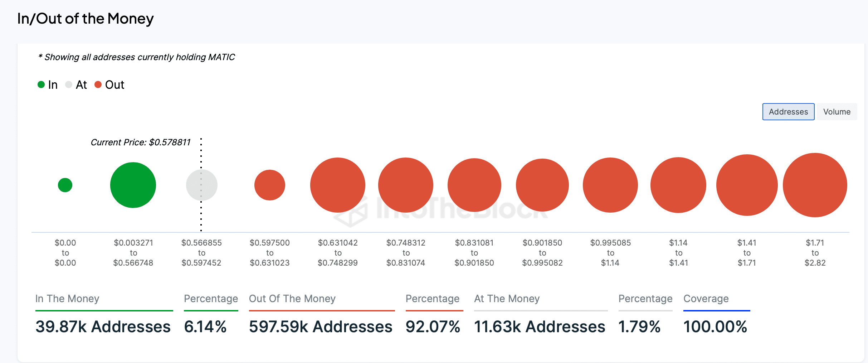
Task: Click the '39.87k Addresses' value
Action: (103, 326)
